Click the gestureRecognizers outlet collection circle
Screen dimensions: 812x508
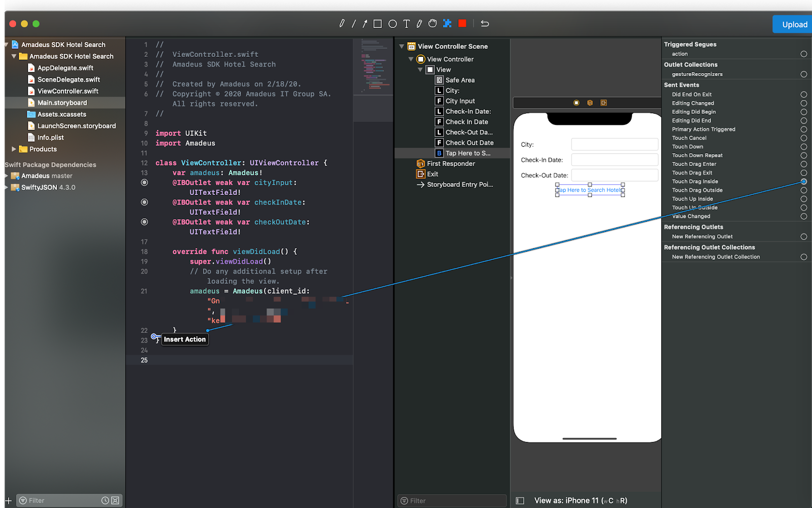[804, 74]
